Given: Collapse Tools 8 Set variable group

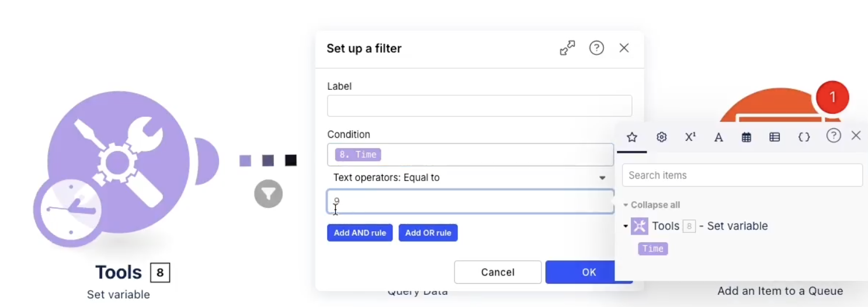Looking at the screenshot, I should coord(626,226).
